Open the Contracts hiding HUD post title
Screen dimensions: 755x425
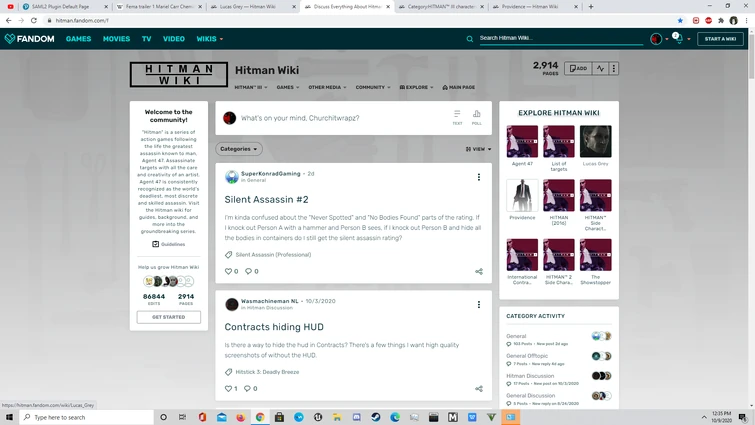(x=274, y=327)
